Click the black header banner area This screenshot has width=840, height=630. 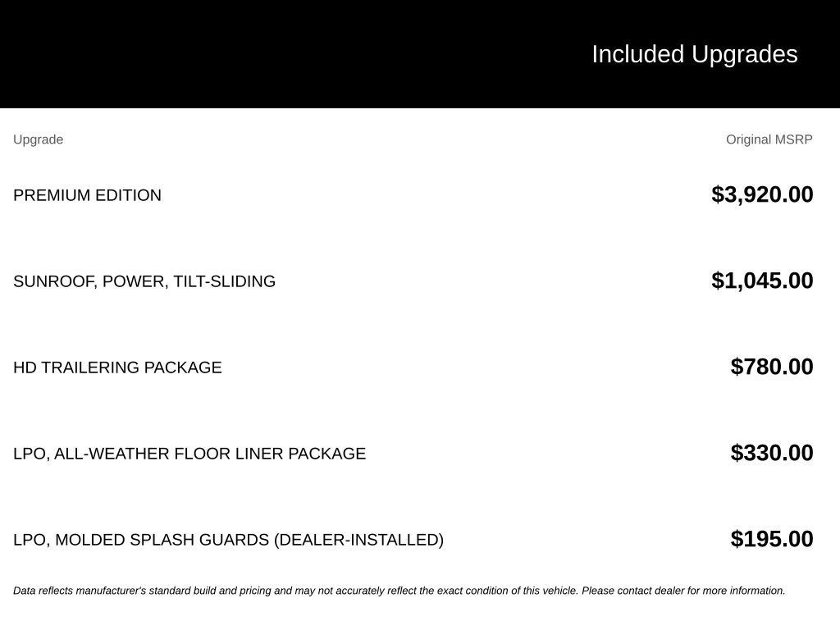coord(420,53)
